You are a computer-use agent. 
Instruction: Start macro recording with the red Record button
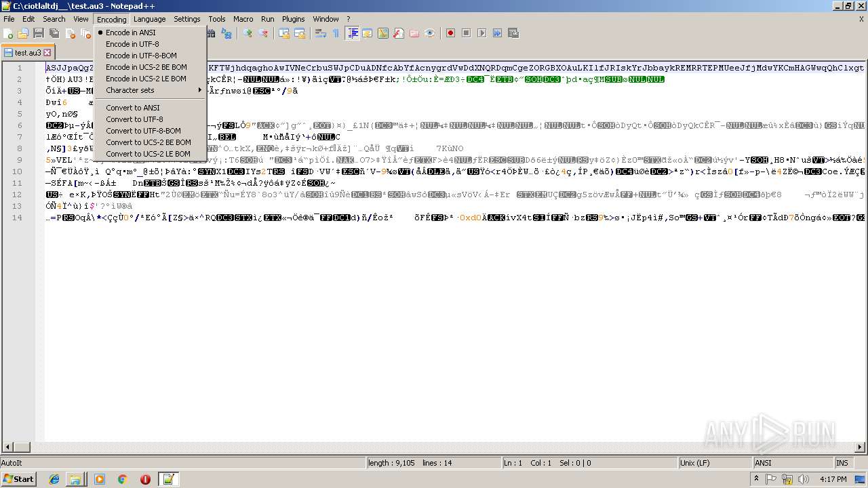pos(450,33)
